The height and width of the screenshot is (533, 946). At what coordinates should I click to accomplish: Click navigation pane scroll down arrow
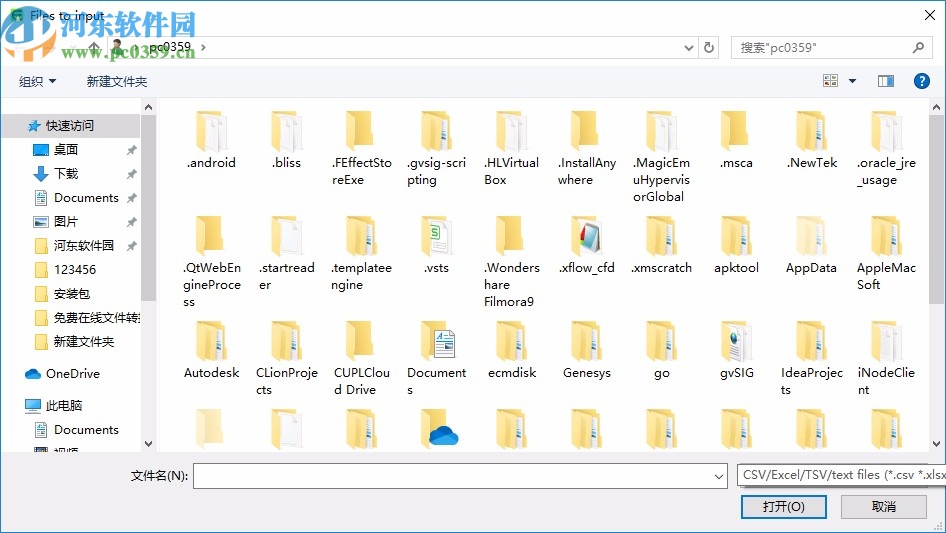tap(148, 444)
